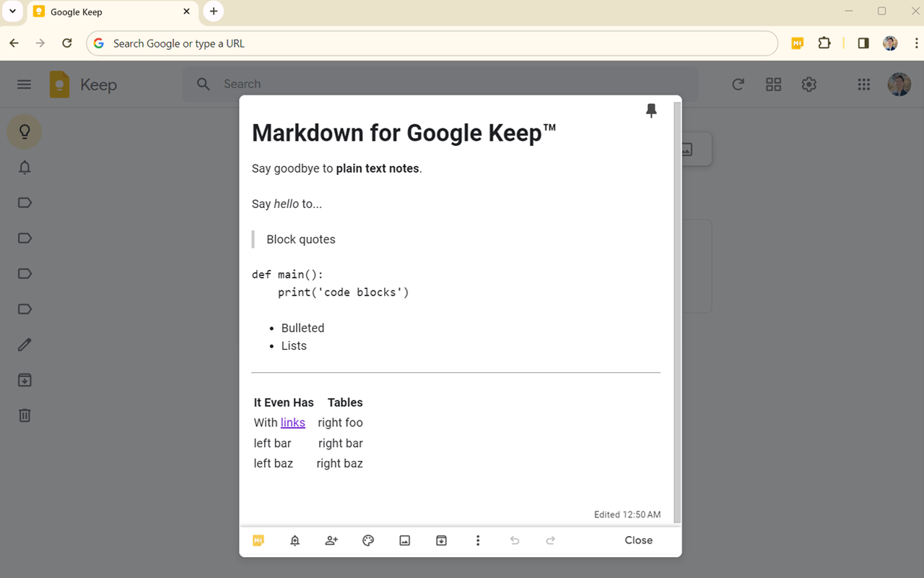Image resolution: width=924 pixels, height=578 pixels.
Task: Open Archive in the sidebar
Action: point(25,380)
